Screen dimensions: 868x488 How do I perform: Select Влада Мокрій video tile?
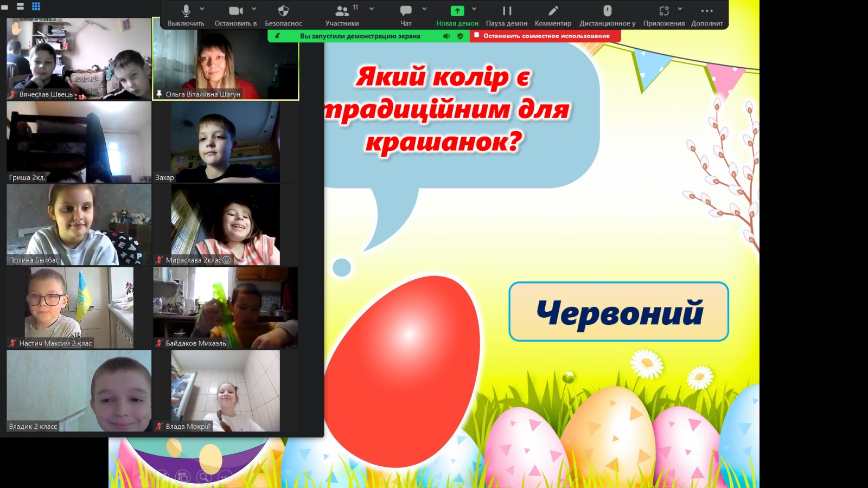click(225, 391)
